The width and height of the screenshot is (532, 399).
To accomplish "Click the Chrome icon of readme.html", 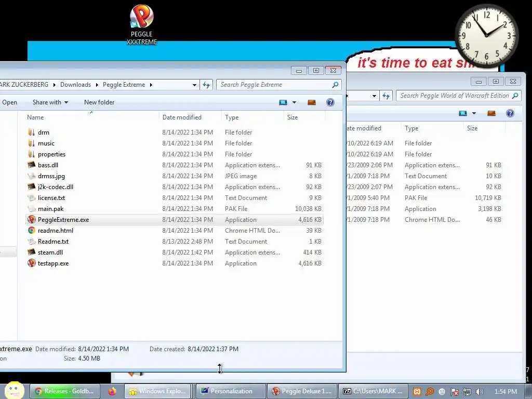I will coord(32,230).
